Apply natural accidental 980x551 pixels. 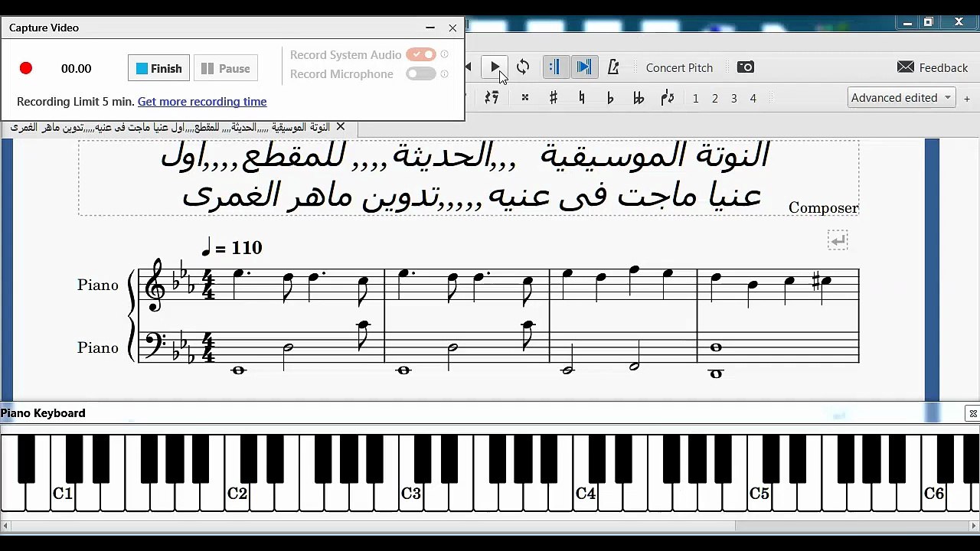(582, 98)
